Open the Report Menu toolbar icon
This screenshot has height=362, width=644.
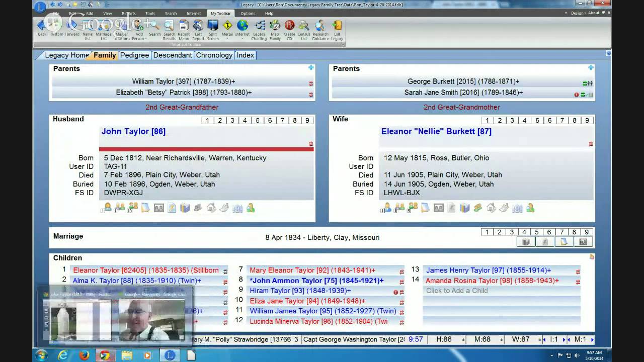(x=184, y=30)
